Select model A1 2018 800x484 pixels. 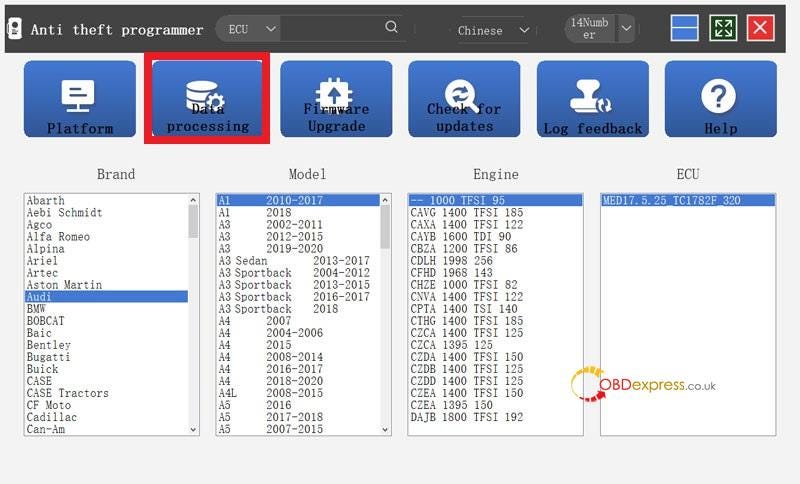(x=298, y=212)
